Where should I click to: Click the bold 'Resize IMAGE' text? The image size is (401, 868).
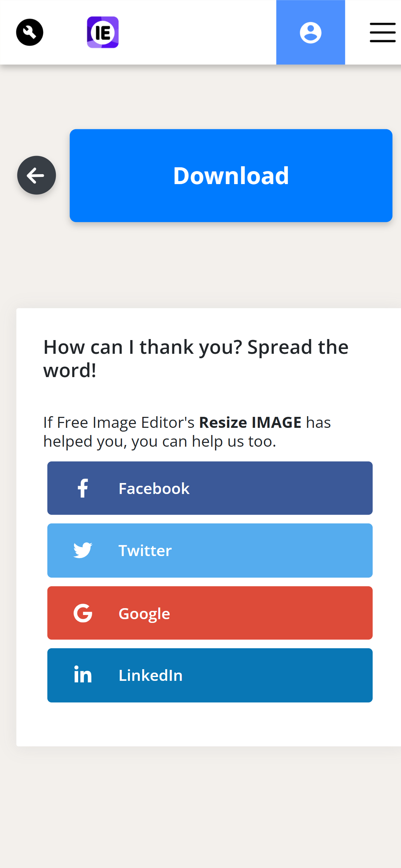pos(250,422)
